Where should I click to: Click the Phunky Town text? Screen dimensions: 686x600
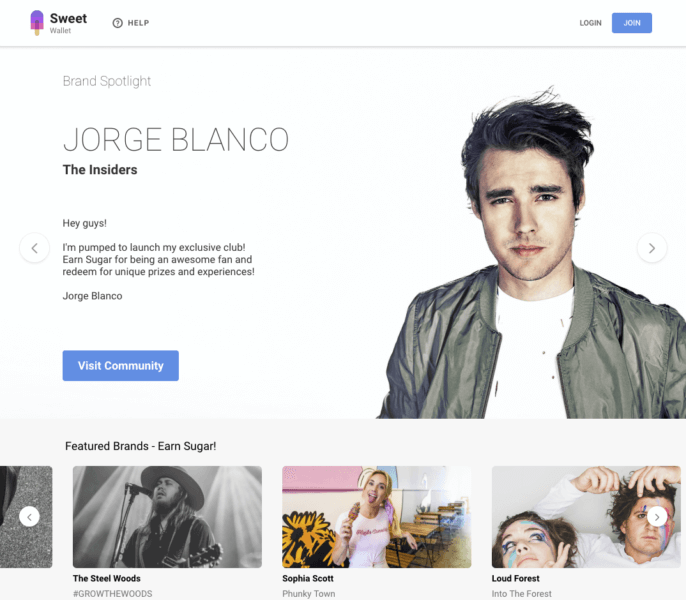pyautogui.click(x=308, y=593)
